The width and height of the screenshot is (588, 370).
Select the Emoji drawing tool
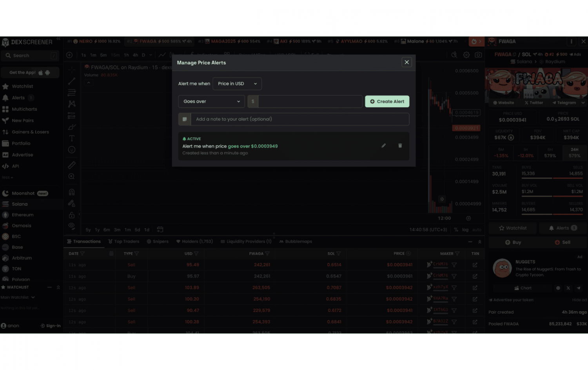[72, 150]
